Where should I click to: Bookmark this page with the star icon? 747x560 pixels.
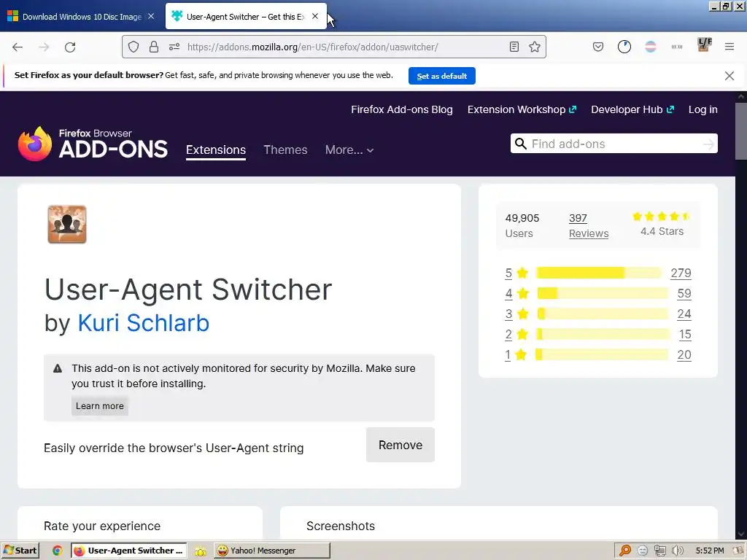[x=535, y=47]
